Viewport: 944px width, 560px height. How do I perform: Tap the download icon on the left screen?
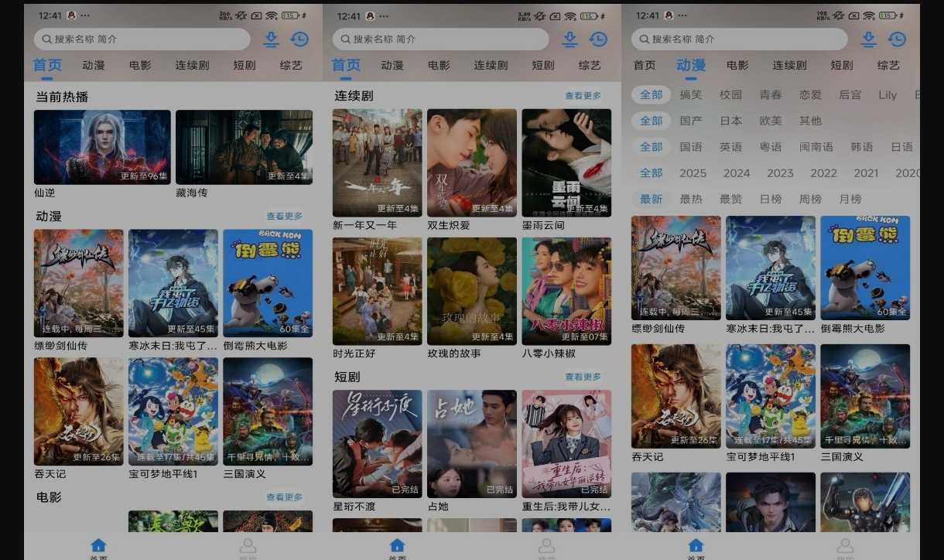(271, 39)
